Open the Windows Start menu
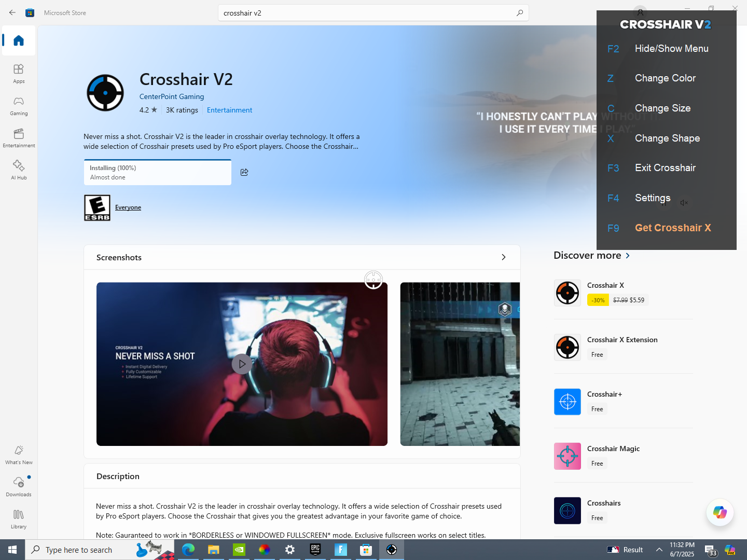 [x=12, y=550]
